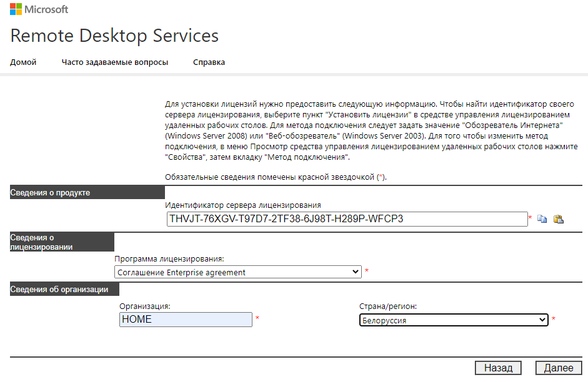Click the Remote Desktop Services heading

pos(114,36)
